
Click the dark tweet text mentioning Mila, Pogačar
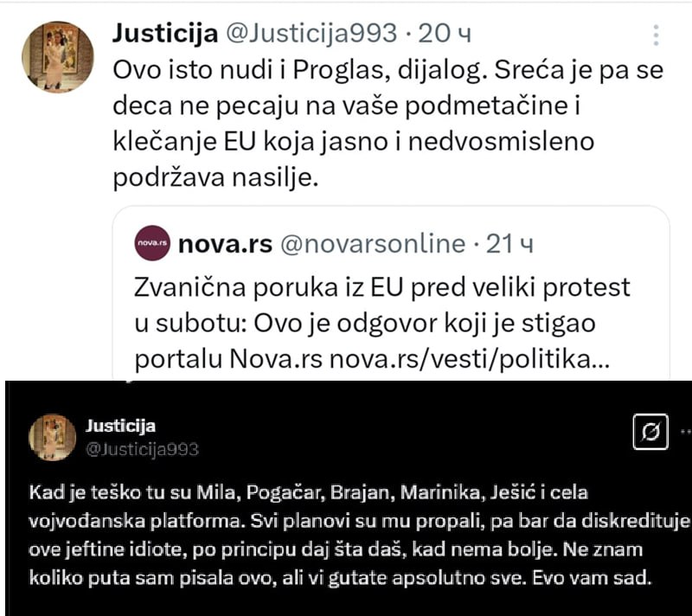click(359, 535)
